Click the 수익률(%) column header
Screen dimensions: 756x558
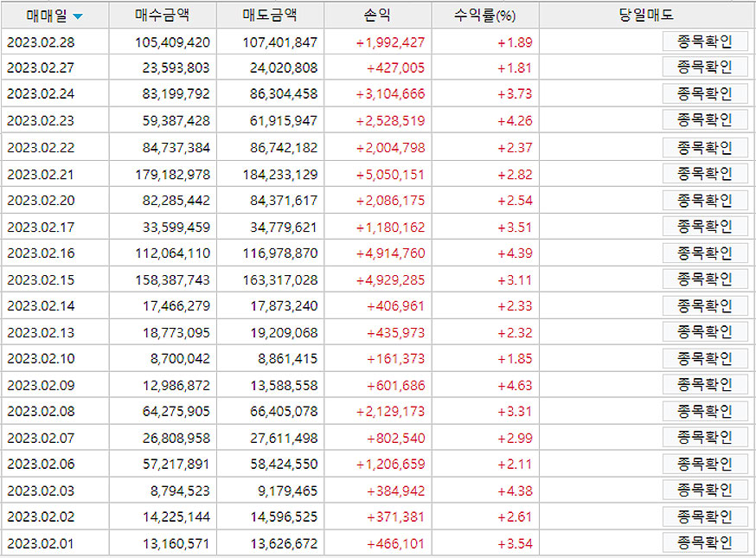click(485, 15)
